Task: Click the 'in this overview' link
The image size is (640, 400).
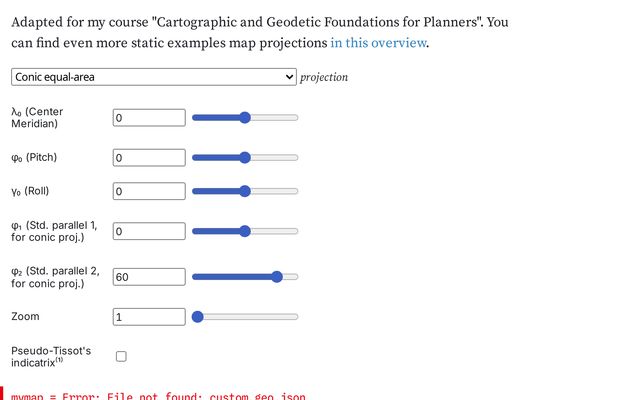Action: coord(377,43)
